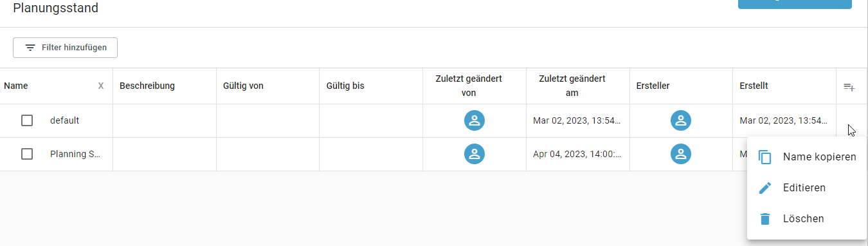Click the Erstellt column header
Viewport: 868px width, 246px height.
[x=754, y=86]
